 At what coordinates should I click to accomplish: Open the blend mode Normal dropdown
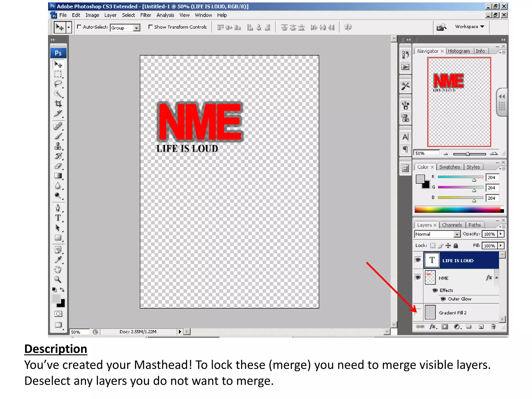click(457, 234)
